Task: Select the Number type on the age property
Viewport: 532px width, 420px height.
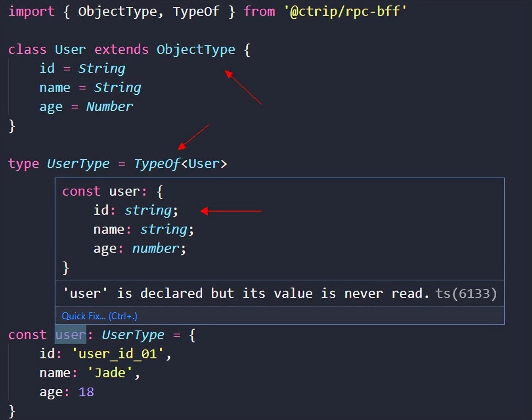Action: (x=110, y=106)
